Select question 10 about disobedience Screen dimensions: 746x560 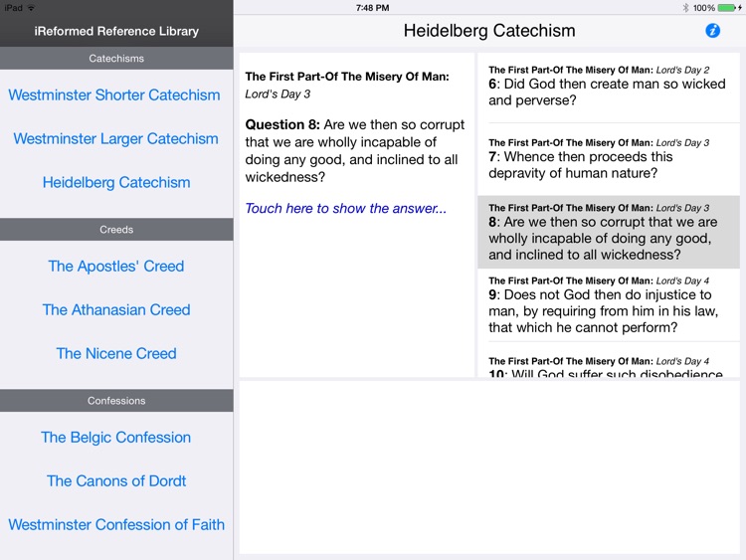point(609,360)
